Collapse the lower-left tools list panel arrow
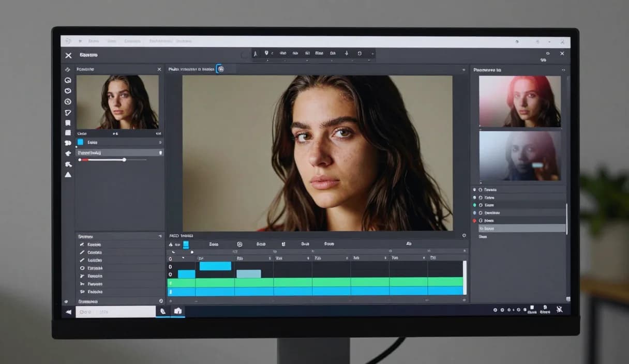Viewport: 629px width, 364px height. point(160,236)
